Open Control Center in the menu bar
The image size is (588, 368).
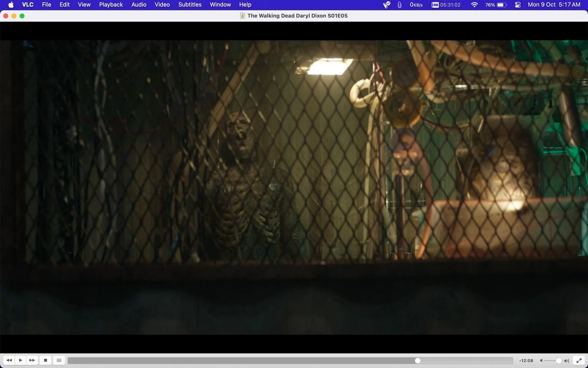click(518, 5)
